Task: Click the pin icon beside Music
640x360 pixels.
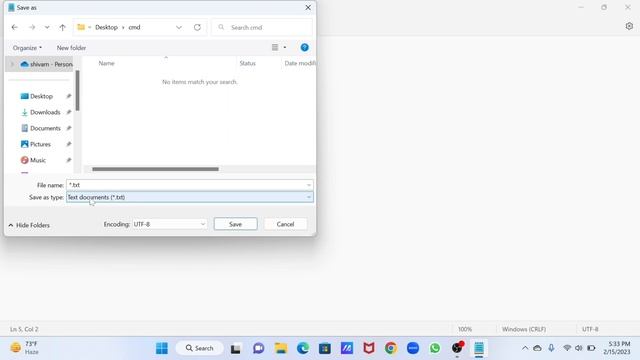Action: click(x=69, y=160)
